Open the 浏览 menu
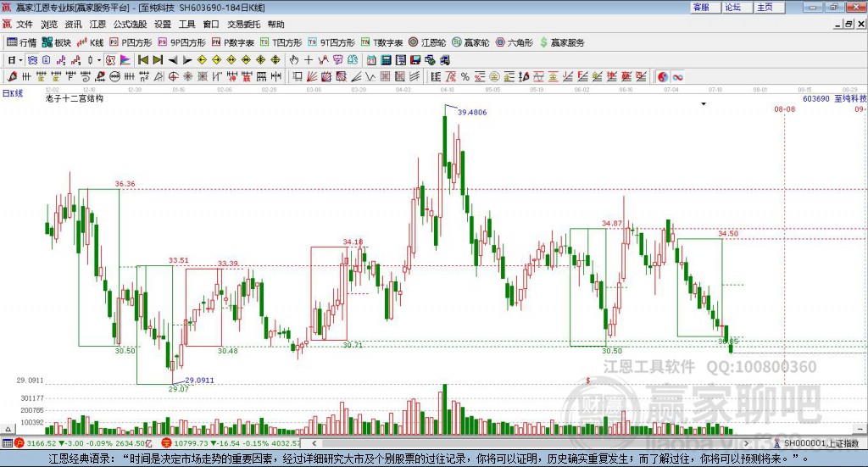The height and width of the screenshot is (467, 868). [48, 25]
